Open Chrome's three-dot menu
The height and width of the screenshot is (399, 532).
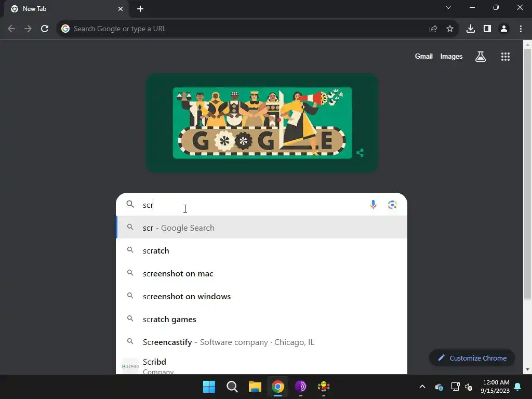tap(521, 29)
